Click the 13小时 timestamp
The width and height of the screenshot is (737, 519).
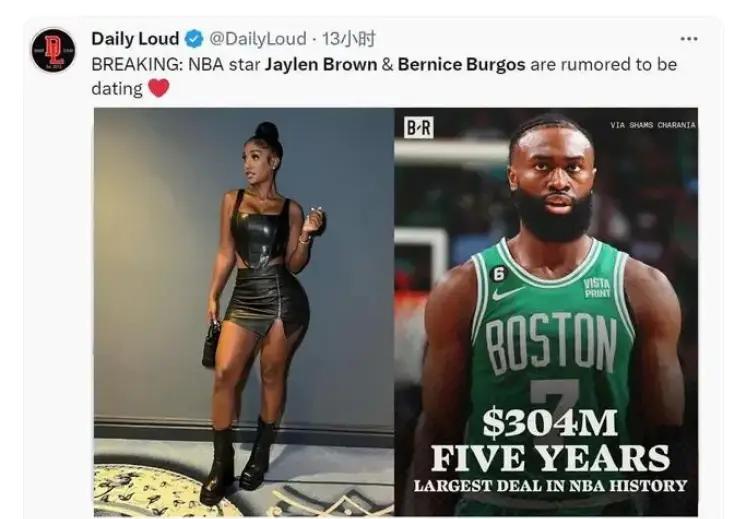coord(348,39)
